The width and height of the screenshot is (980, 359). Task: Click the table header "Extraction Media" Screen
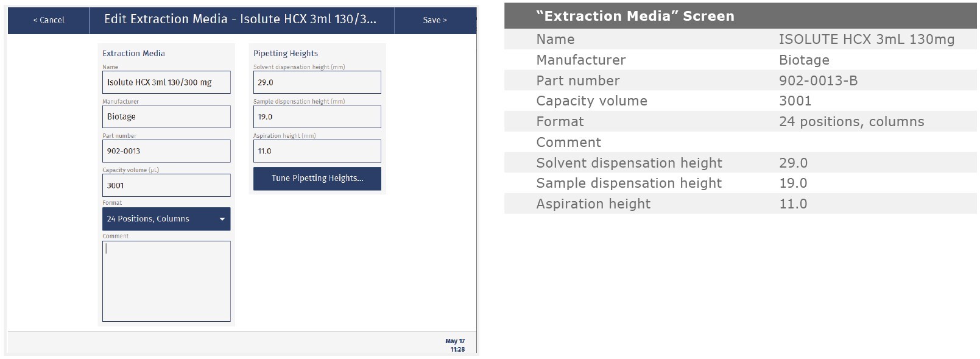coord(635,16)
